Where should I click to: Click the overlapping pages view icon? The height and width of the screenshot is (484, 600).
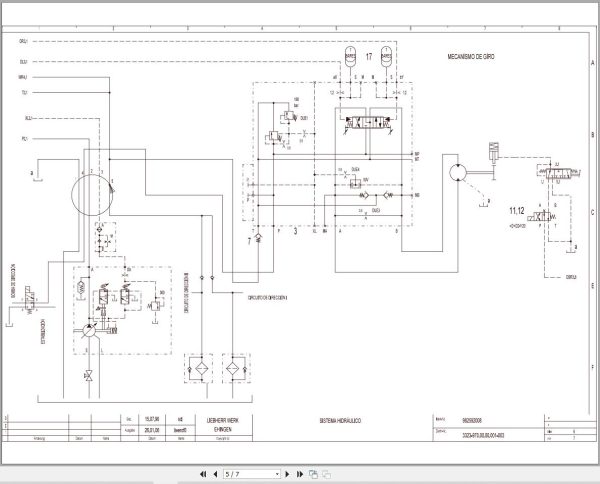pos(313,474)
